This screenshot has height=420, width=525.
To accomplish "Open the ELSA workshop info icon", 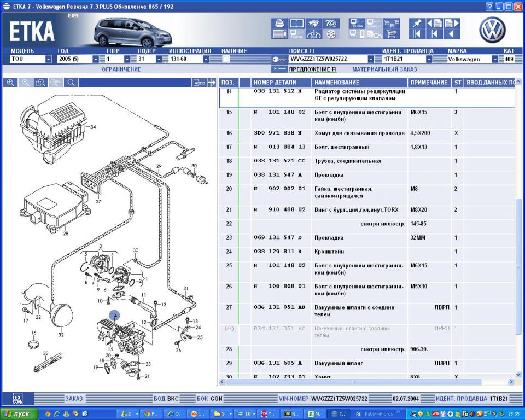I will tap(357, 23).
